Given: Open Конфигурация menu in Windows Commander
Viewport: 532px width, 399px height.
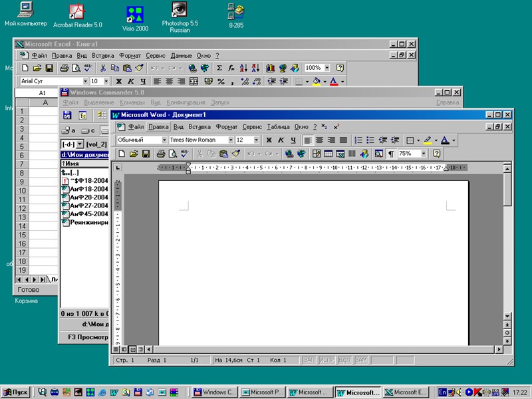Looking at the screenshot, I should pos(186,102).
